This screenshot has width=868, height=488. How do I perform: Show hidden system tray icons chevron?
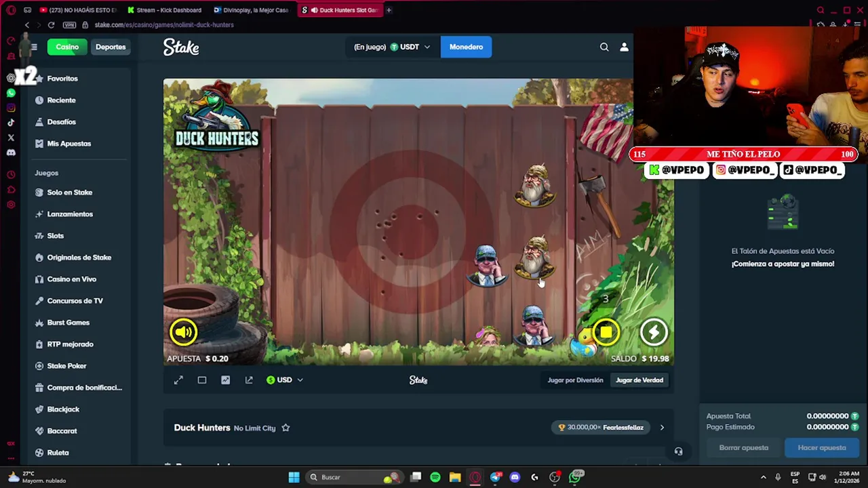point(763,477)
